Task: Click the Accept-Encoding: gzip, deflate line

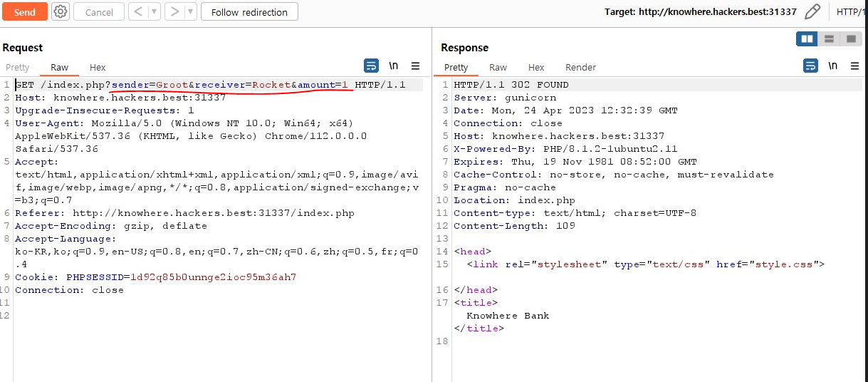Action: 111,226
